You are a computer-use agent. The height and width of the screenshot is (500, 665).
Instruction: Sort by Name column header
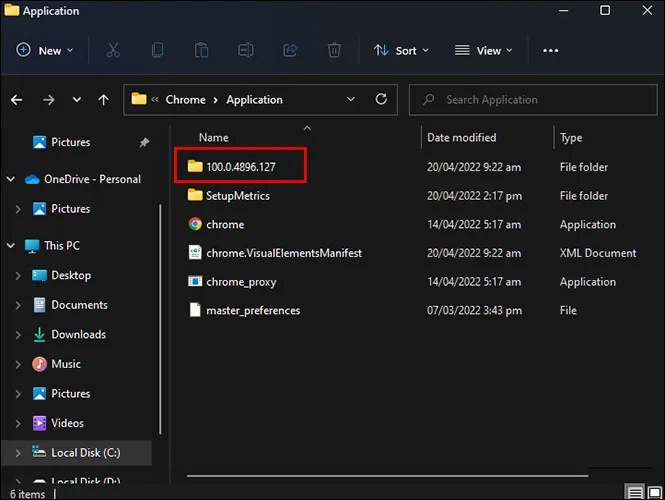point(213,137)
